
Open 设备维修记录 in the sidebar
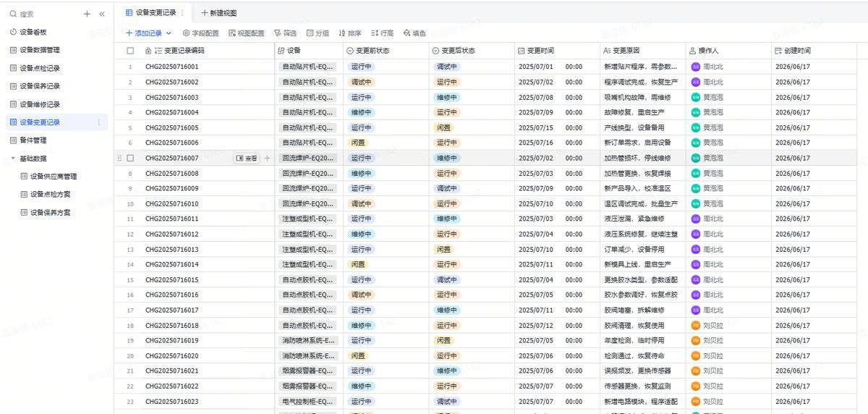click(x=40, y=104)
